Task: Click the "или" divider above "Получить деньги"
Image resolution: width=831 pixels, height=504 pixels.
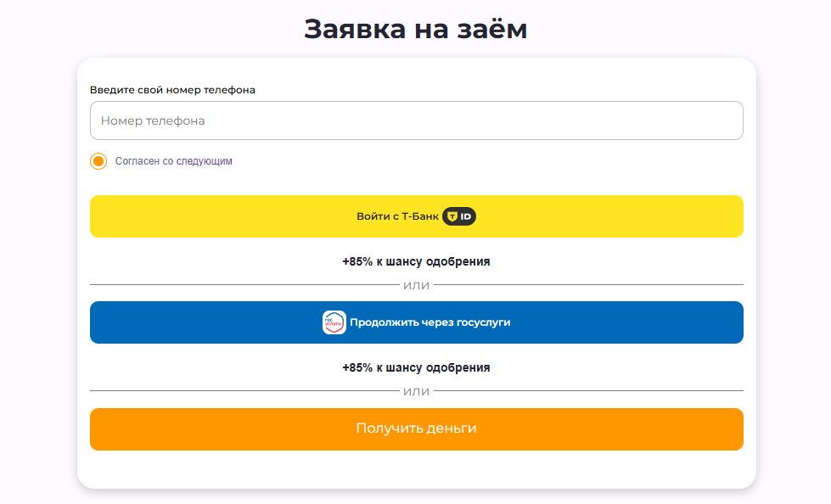Action: click(416, 391)
